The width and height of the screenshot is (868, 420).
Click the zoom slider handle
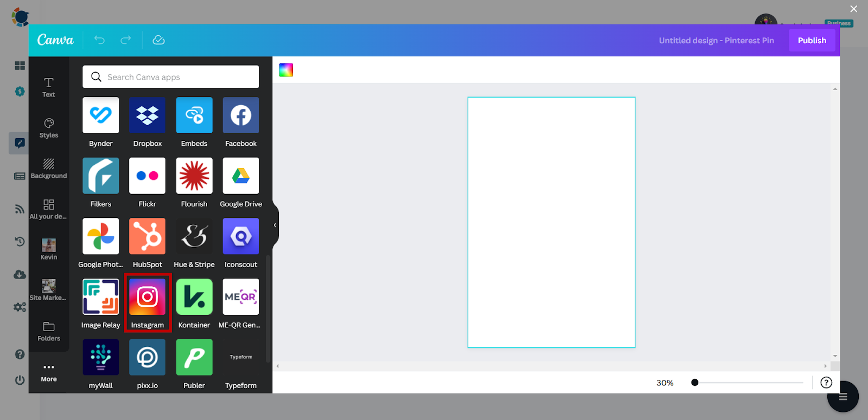tap(694, 383)
